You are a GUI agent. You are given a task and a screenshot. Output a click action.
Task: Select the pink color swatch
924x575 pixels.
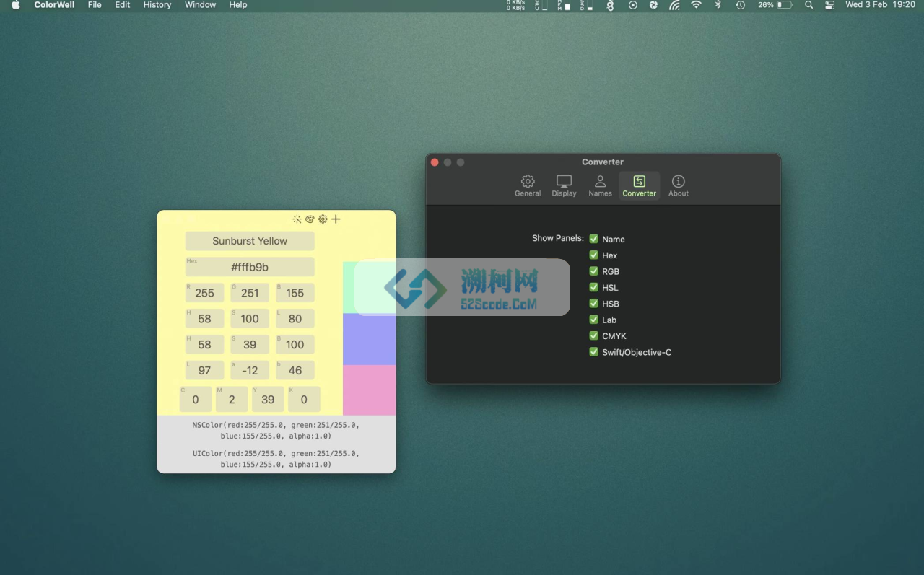click(369, 390)
